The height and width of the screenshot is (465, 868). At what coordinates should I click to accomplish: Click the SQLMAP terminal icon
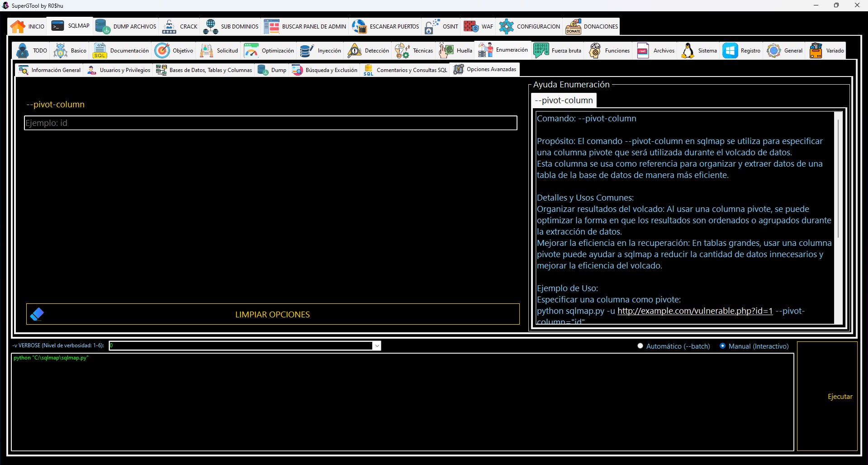point(57,26)
